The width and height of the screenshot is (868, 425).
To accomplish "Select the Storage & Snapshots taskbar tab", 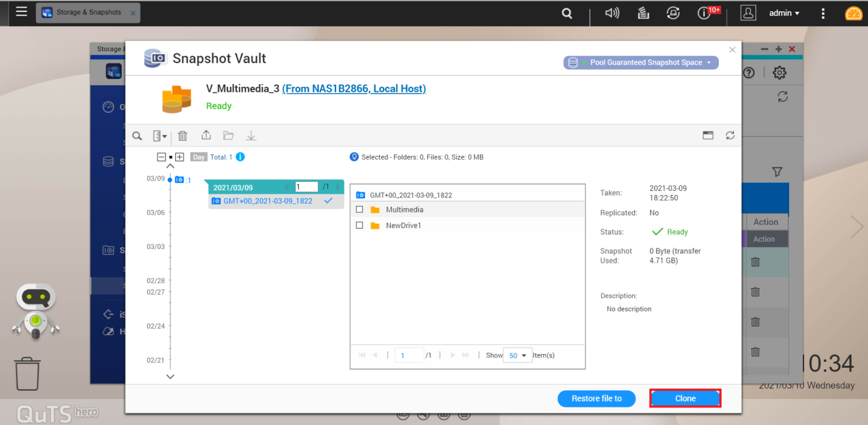I will coord(88,12).
